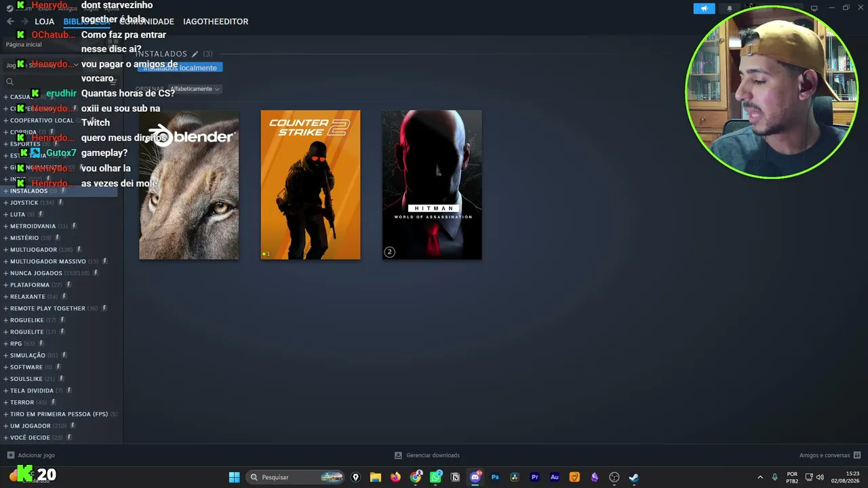The image size is (868, 488).
Task: Open Gerenciar downloads
Action: pos(433,455)
